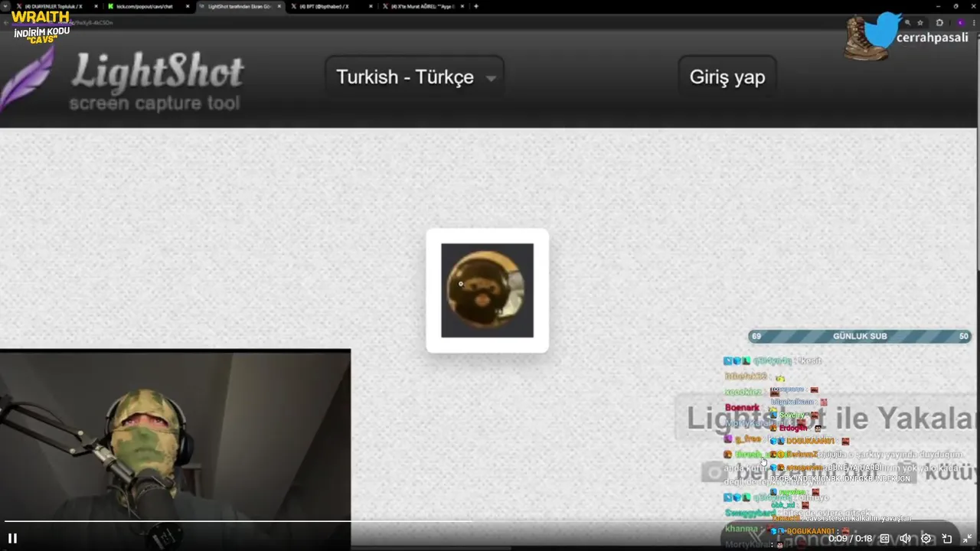980x551 pixels.
Task: Exit fullscreen video mode
Action: (x=967, y=538)
